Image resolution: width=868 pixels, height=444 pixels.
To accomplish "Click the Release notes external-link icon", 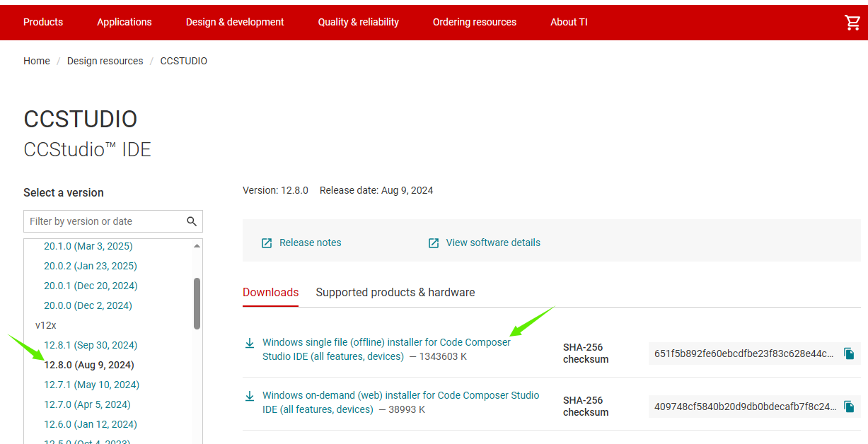I will coord(267,243).
